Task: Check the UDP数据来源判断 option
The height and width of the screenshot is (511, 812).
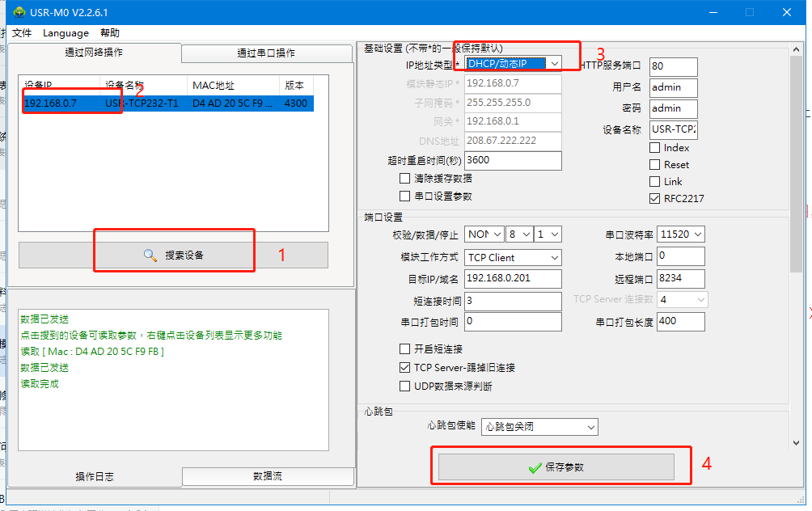Action: pyautogui.click(x=405, y=386)
